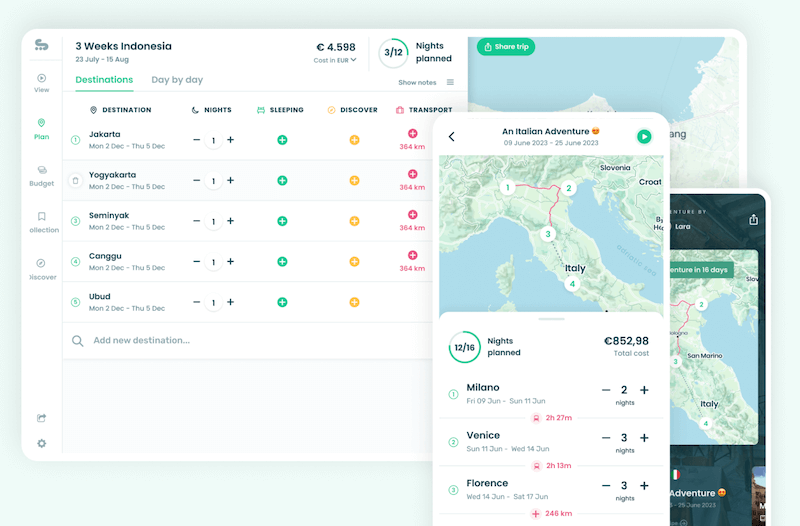Add discover activity for Seminyak
Viewport: 800px width, 526px height.
[354, 221]
